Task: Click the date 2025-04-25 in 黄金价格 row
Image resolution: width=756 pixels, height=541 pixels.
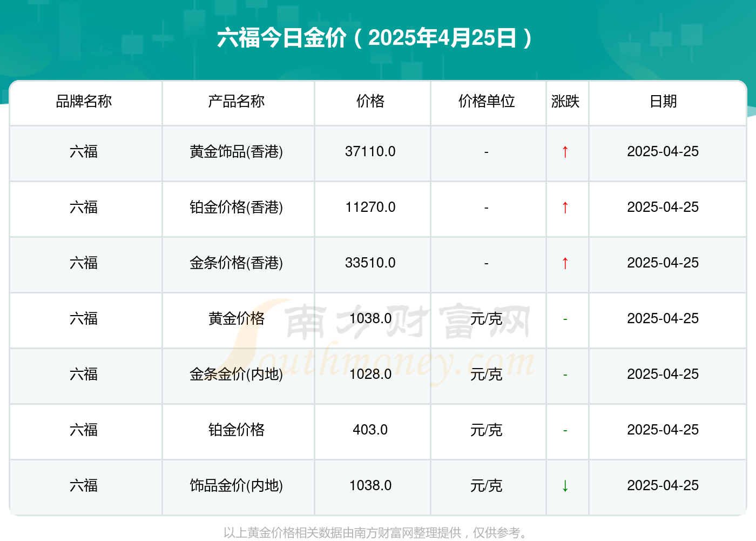Action: coord(663,318)
